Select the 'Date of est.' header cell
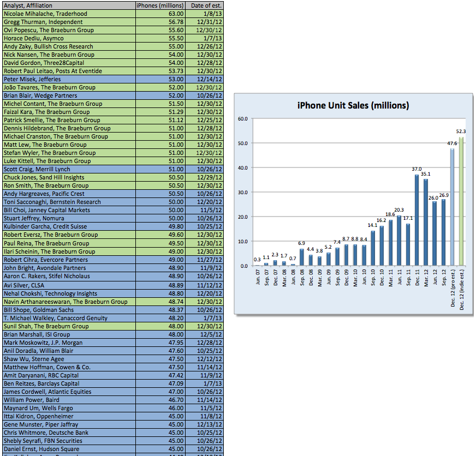 [x=204, y=5]
